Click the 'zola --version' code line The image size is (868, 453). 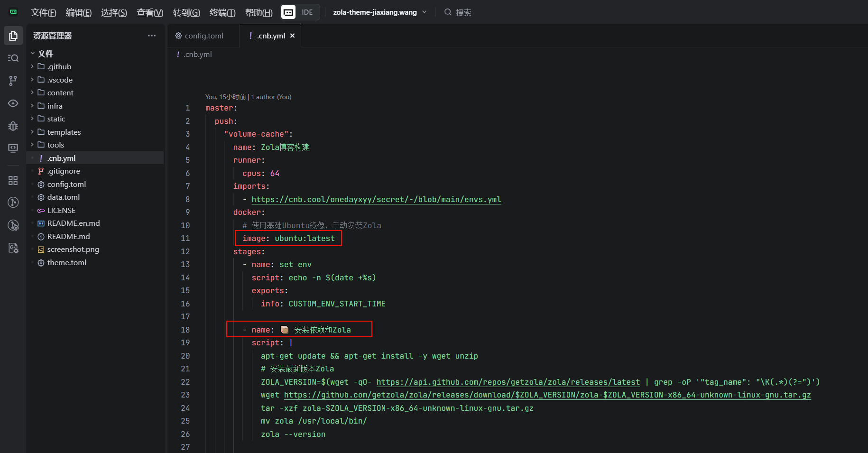[x=293, y=434]
